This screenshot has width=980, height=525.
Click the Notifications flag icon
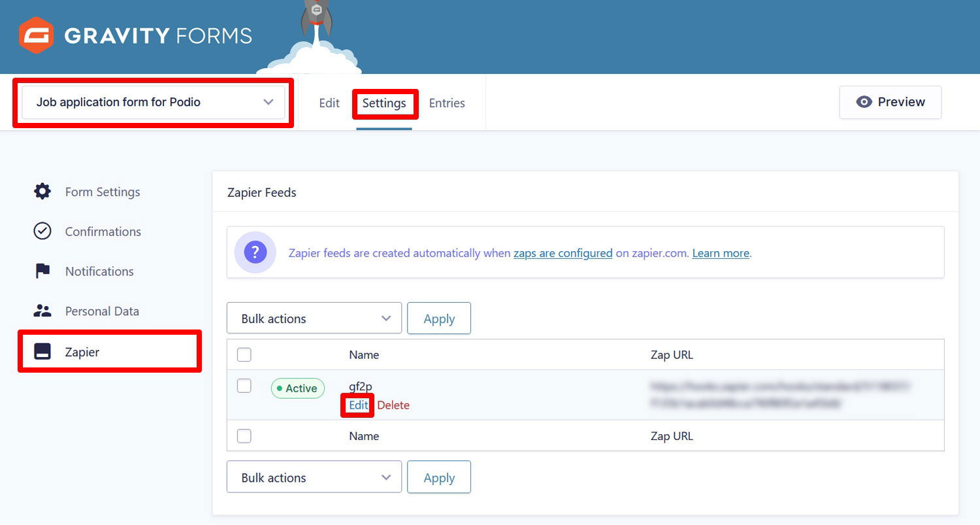[x=42, y=271]
